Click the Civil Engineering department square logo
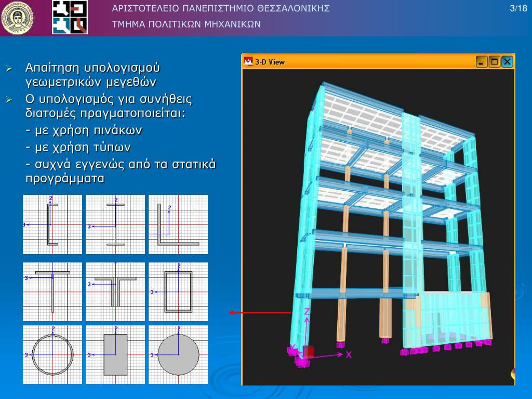Image resolution: width=532 pixels, height=399 pixels. pyautogui.click(x=70, y=17)
